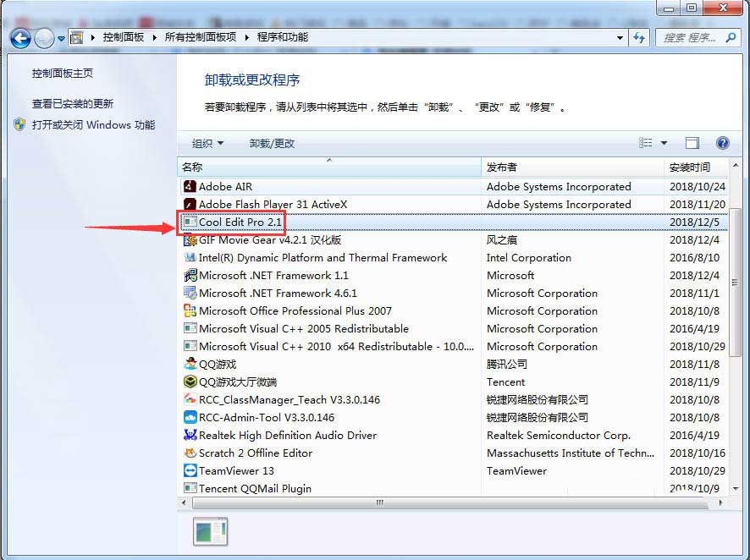The image size is (750, 560).
Task: Click the Control Panel icon in address bar
Action: [x=76, y=38]
